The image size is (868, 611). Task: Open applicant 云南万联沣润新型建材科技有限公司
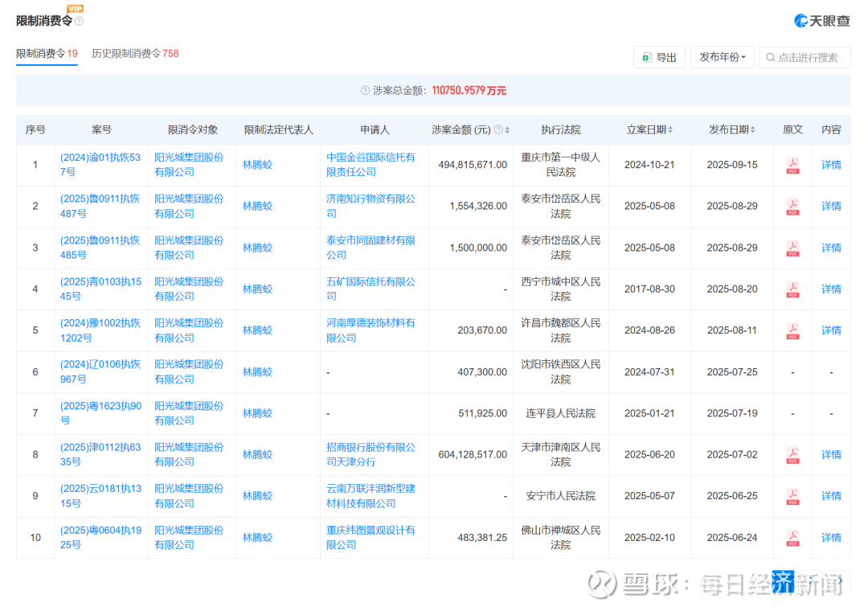point(371,496)
